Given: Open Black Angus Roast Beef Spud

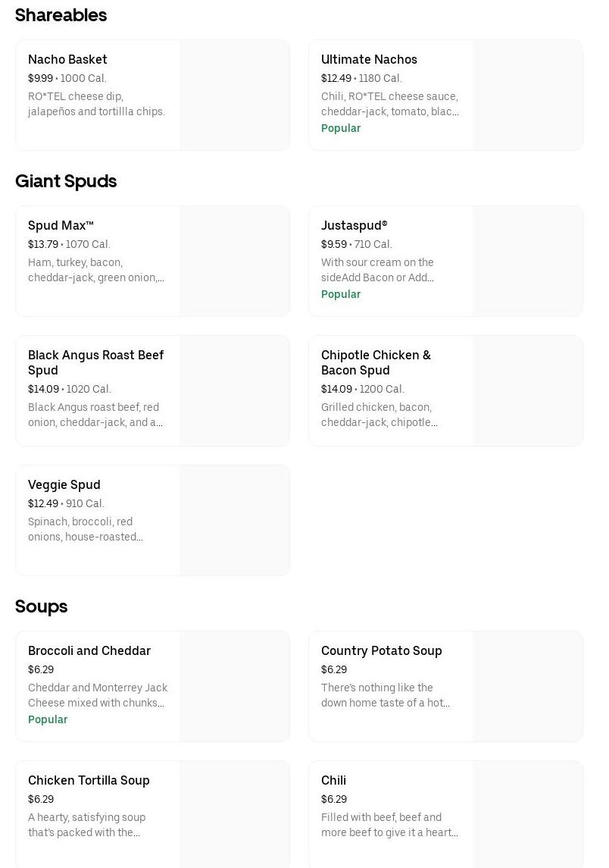Looking at the screenshot, I should [95, 362].
